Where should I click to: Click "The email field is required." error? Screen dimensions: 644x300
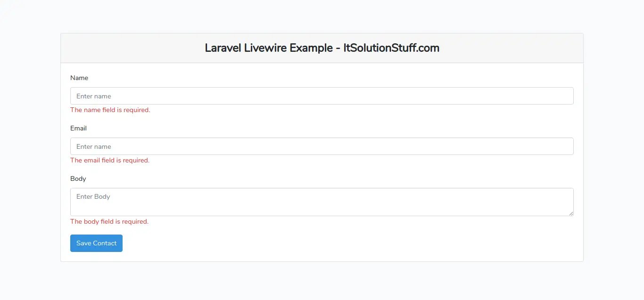pos(110,161)
